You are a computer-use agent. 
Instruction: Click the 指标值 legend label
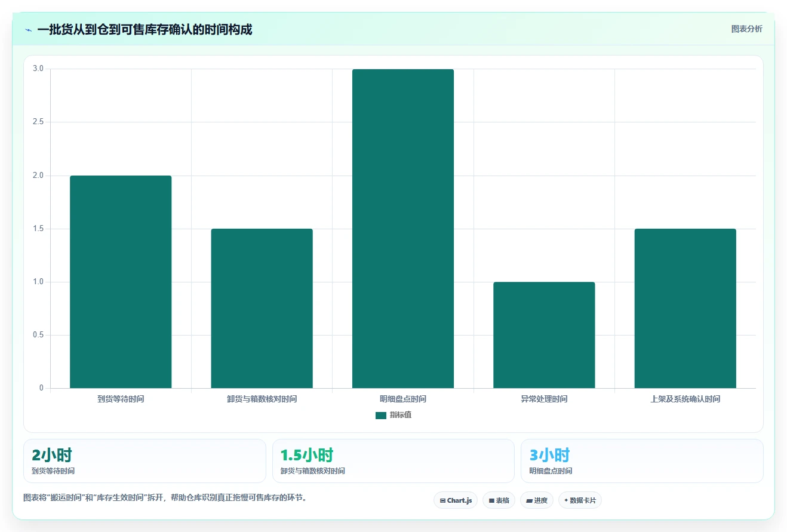tap(401, 415)
